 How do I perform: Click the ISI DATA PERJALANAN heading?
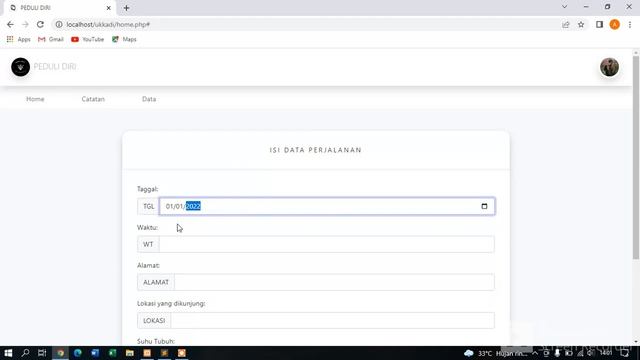pos(316,150)
